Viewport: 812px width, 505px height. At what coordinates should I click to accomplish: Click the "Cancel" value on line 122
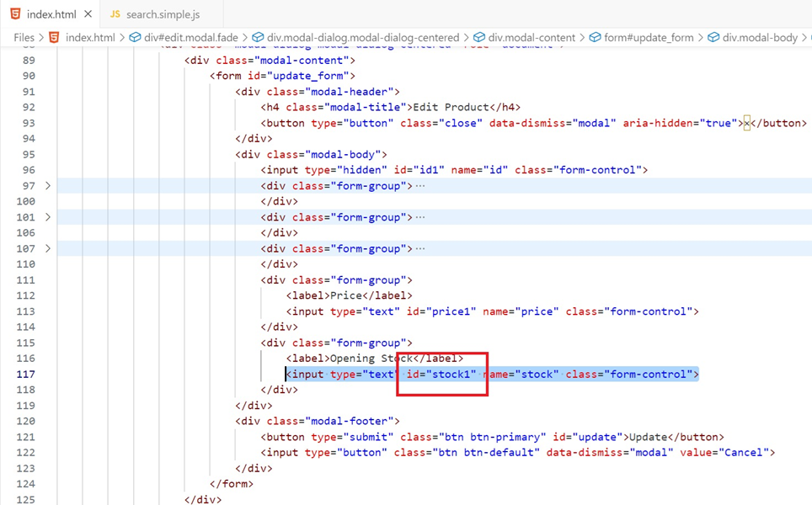(744, 452)
